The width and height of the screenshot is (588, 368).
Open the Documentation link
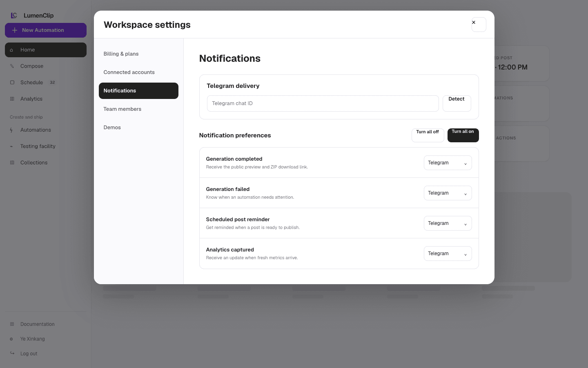click(46, 324)
